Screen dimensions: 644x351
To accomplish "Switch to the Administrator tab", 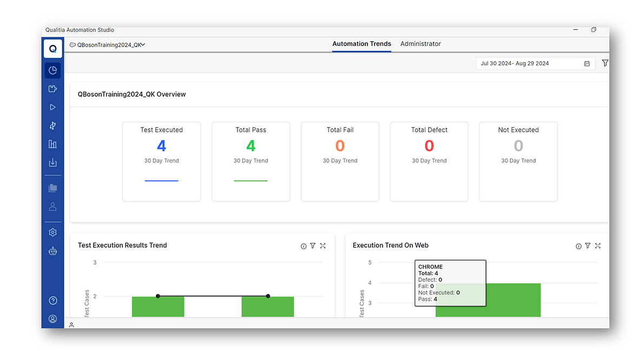I will (420, 44).
